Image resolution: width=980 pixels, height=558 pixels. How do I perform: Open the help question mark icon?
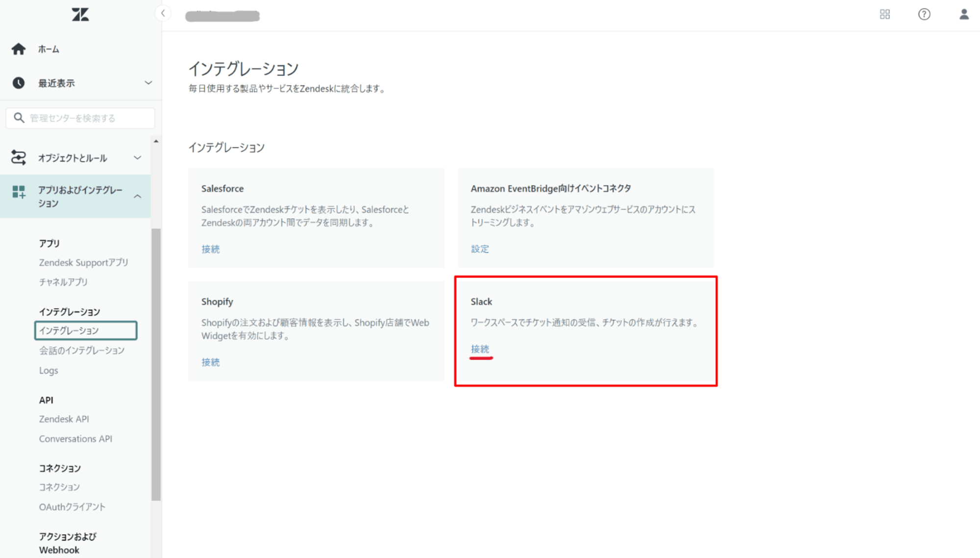924,14
